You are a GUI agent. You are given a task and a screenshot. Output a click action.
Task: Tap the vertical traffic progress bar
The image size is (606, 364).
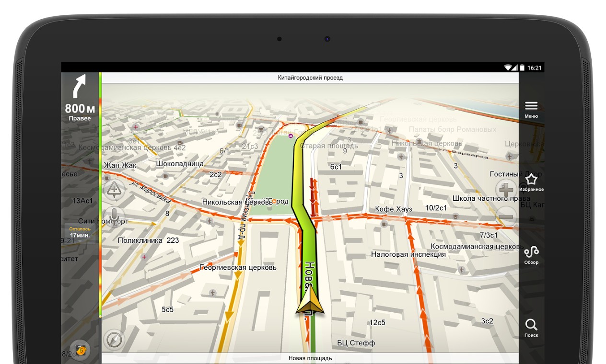100,194
